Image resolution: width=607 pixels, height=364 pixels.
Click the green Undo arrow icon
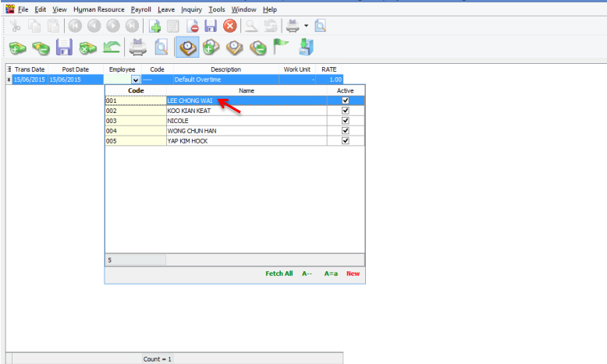[112, 48]
